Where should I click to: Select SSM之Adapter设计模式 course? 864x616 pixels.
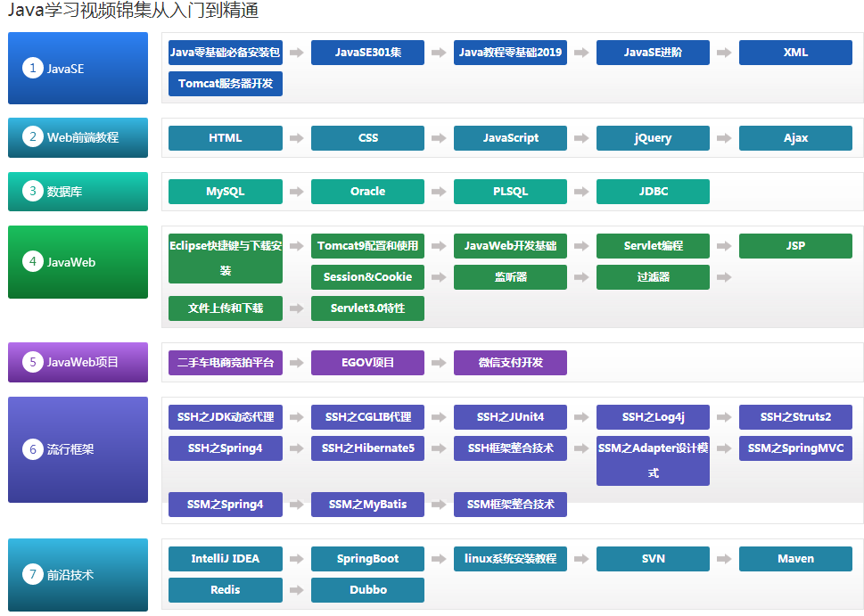tap(653, 461)
